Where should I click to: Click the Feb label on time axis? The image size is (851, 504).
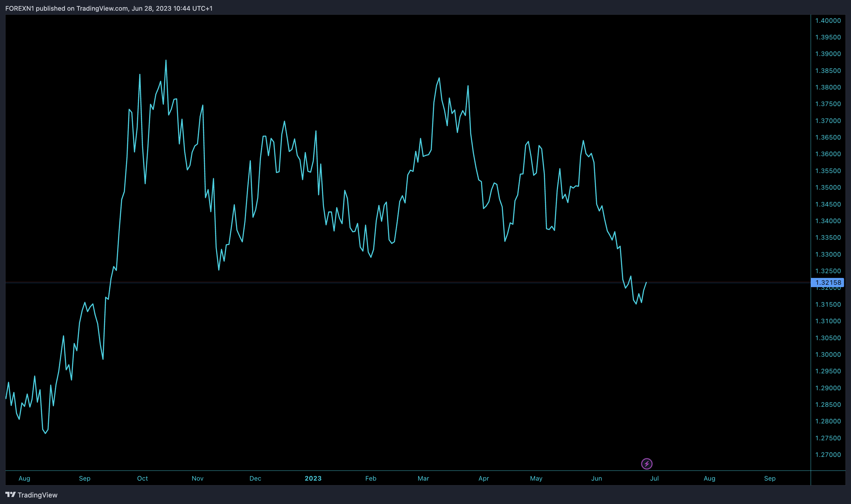click(371, 478)
